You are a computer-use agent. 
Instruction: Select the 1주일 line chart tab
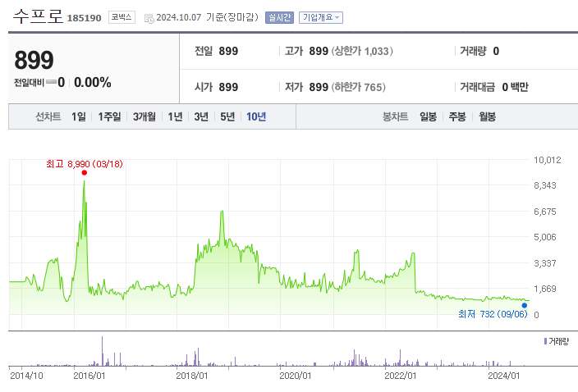click(109, 116)
